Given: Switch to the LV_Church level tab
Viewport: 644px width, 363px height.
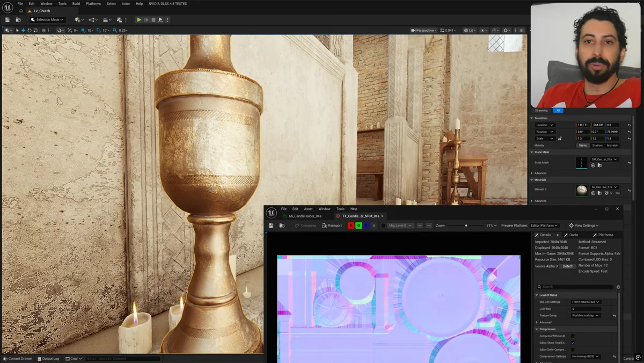Looking at the screenshot, I should [x=42, y=11].
